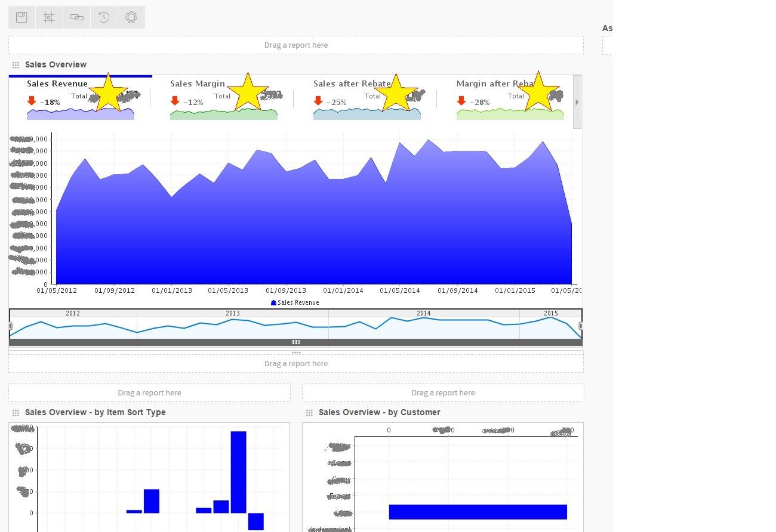Viewport: 776px width, 532px height.
Task: Click the red down arrow beside -28%
Action: click(461, 101)
